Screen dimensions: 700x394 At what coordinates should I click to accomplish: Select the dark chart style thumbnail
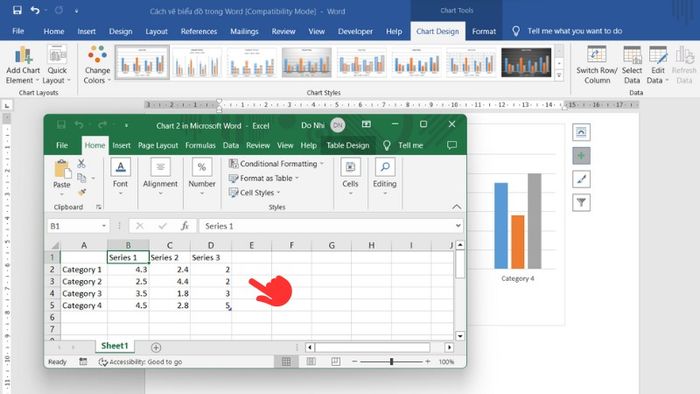point(526,62)
